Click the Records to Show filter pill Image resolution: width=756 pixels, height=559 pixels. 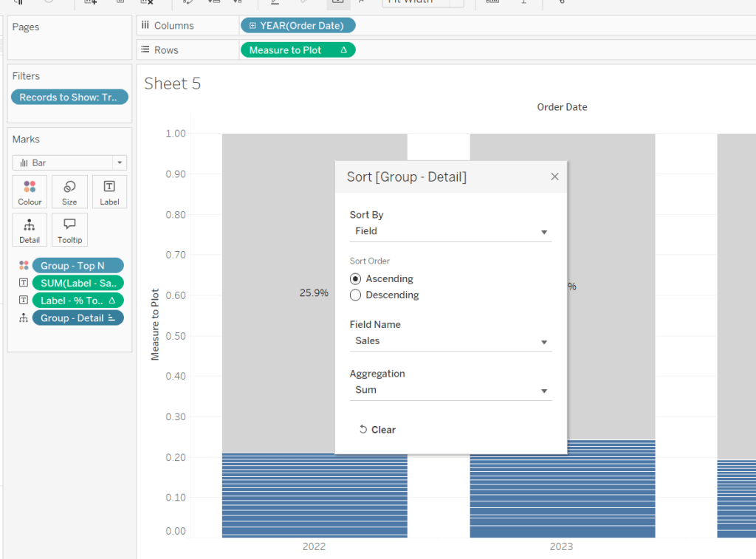(x=69, y=97)
